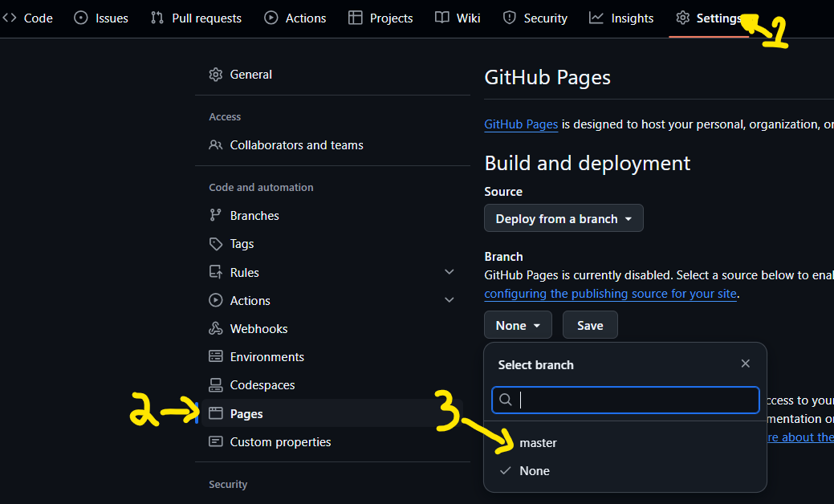Switch to the Pull requests tab
This screenshot has width=834, height=504.
(x=197, y=18)
